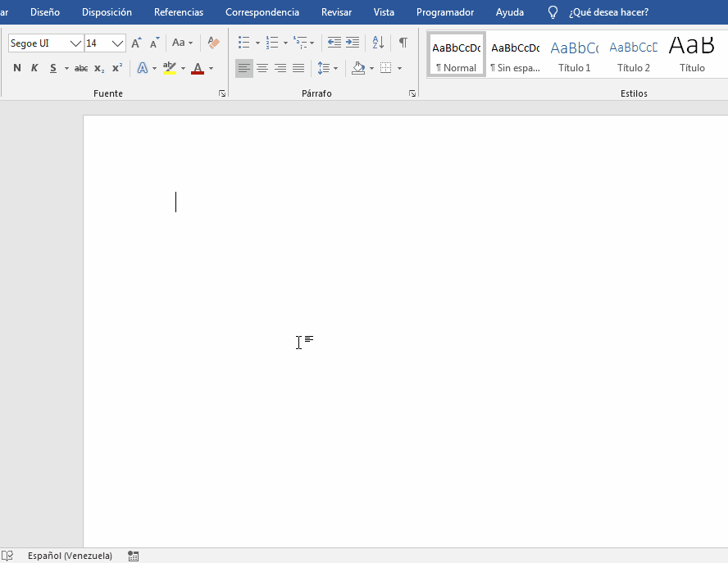
Task: Justify the paragraph text
Action: (298, 68)
